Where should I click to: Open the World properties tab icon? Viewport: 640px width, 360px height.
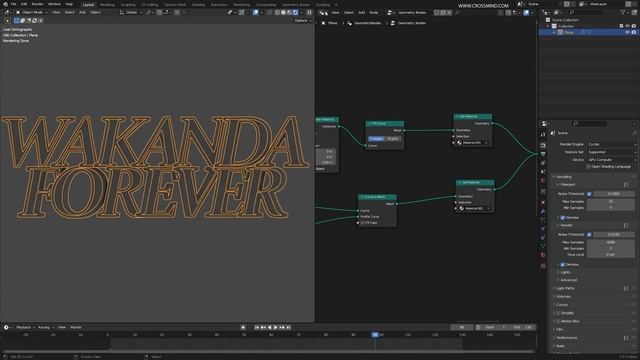(543, 180)
